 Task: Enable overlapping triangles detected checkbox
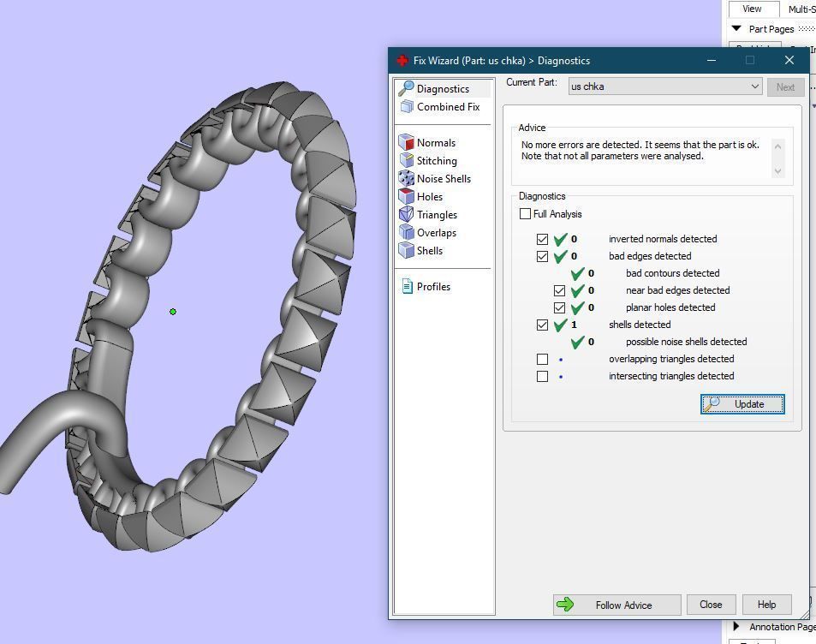[542, 359]
